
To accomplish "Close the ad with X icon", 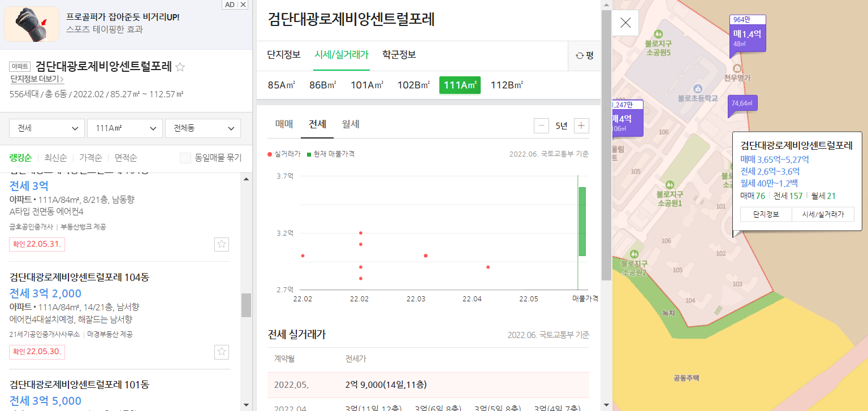I will click(x=243, y=5).
